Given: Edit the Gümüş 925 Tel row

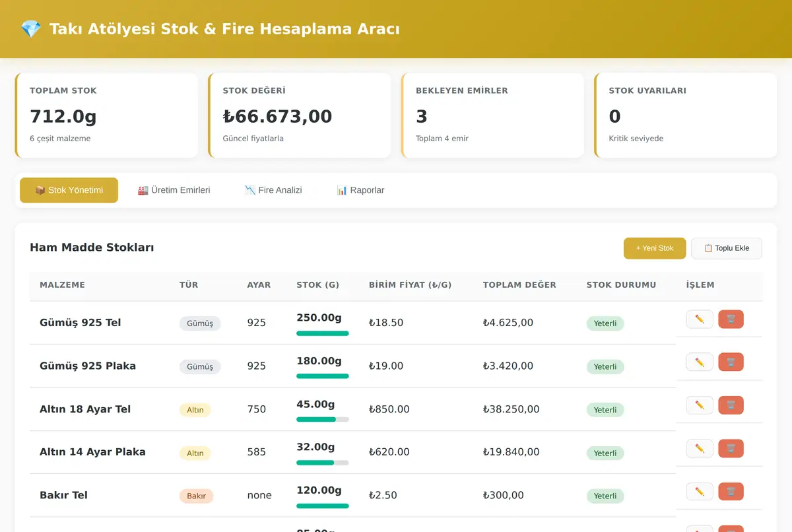Looking at the screenshot, I should pyautogui.click(x=700, y=319).
